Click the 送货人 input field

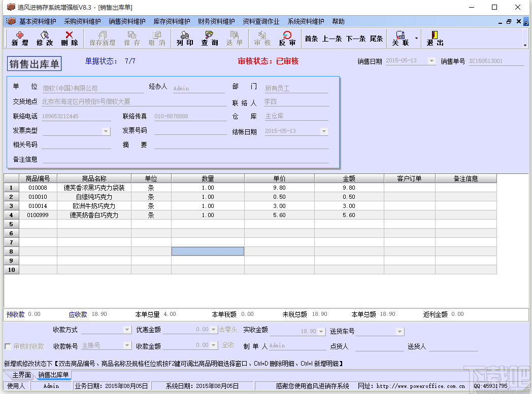(453, 346)
